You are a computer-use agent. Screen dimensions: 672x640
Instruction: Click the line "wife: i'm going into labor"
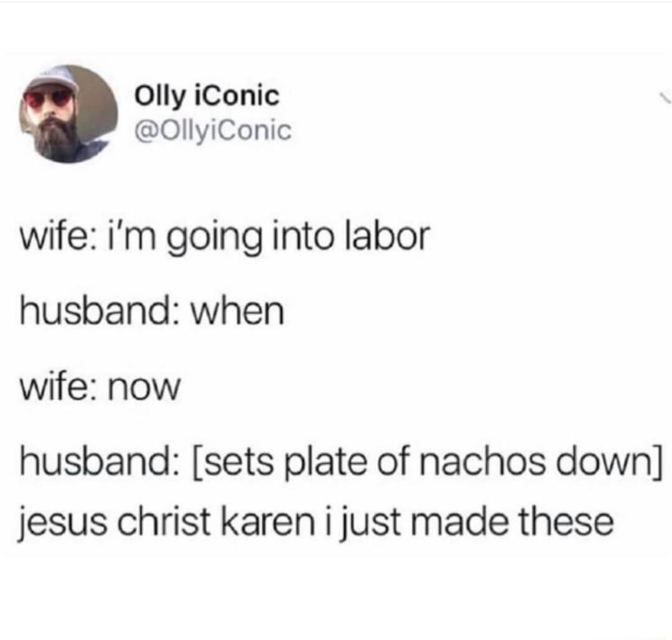(x=224, y=238)
